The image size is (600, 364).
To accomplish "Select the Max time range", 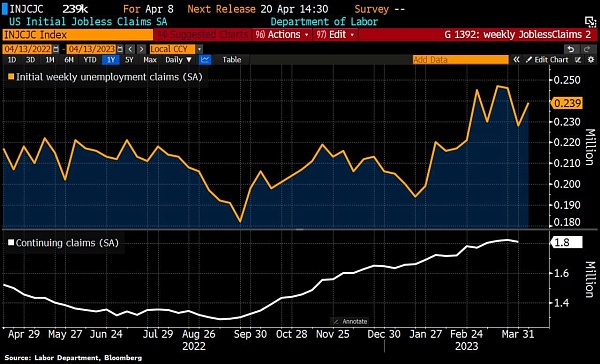I will tap(150, 60).
